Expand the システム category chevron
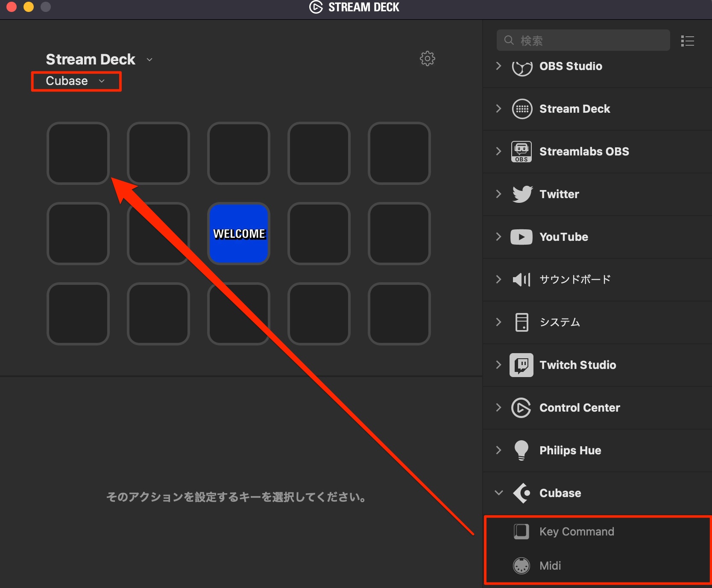 tap(498, 322)
